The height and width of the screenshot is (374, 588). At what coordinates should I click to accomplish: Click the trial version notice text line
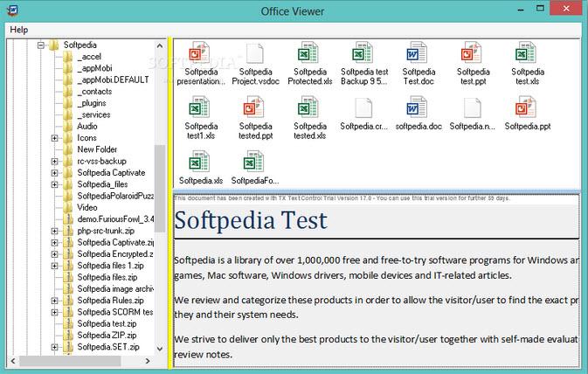pos(342,198)
